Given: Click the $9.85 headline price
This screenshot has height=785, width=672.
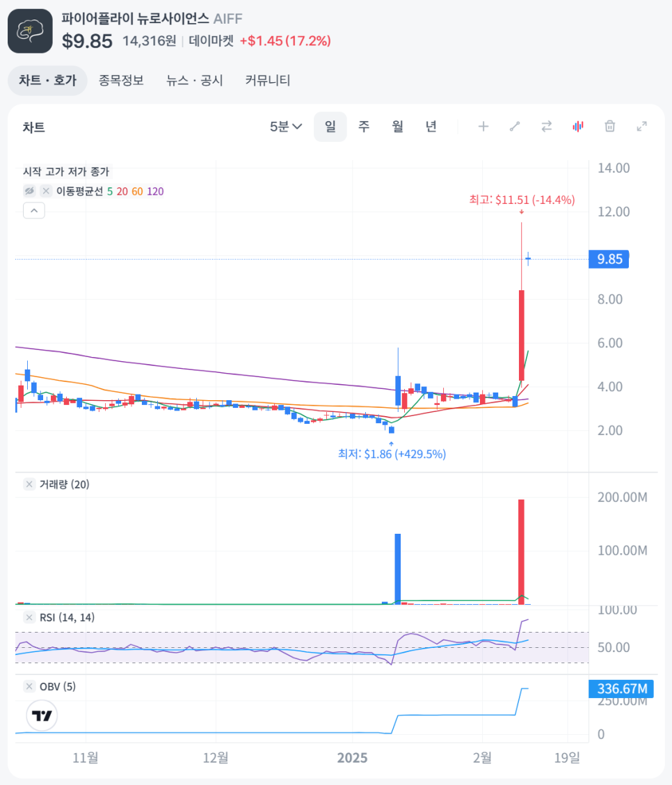Looking at the screenshot, I should pyautogui.click(x=87, y=41).
